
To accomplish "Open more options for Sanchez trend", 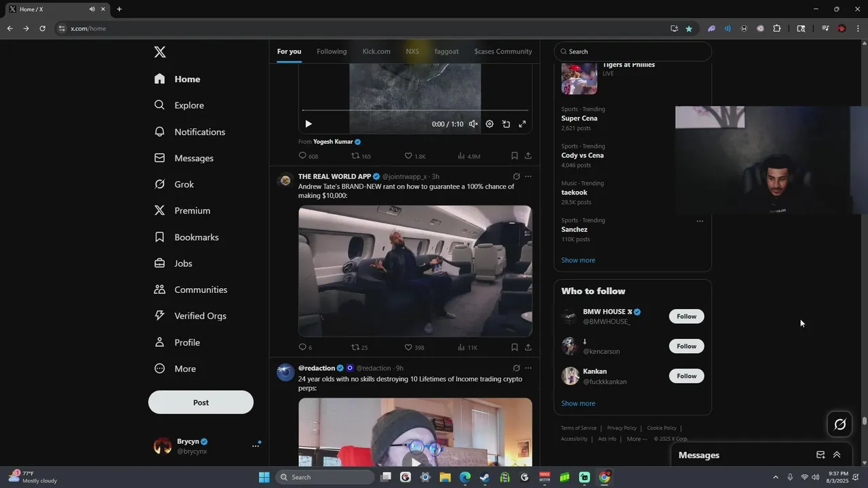I will point(700,221).
